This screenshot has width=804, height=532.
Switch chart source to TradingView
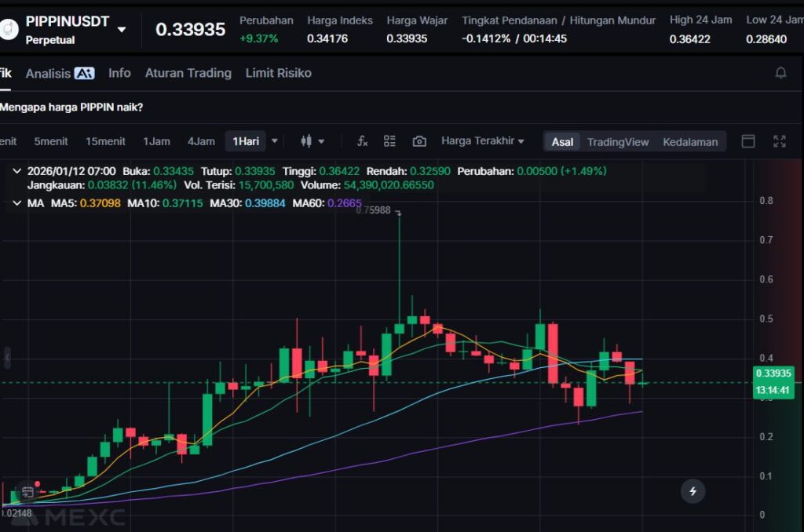(x=618, y=142)
